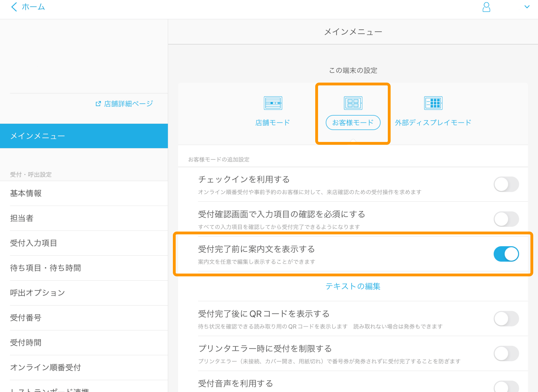Click the external link icon beside 店舗詳細ページ
The image size is (538, 392).
point(98,104)
